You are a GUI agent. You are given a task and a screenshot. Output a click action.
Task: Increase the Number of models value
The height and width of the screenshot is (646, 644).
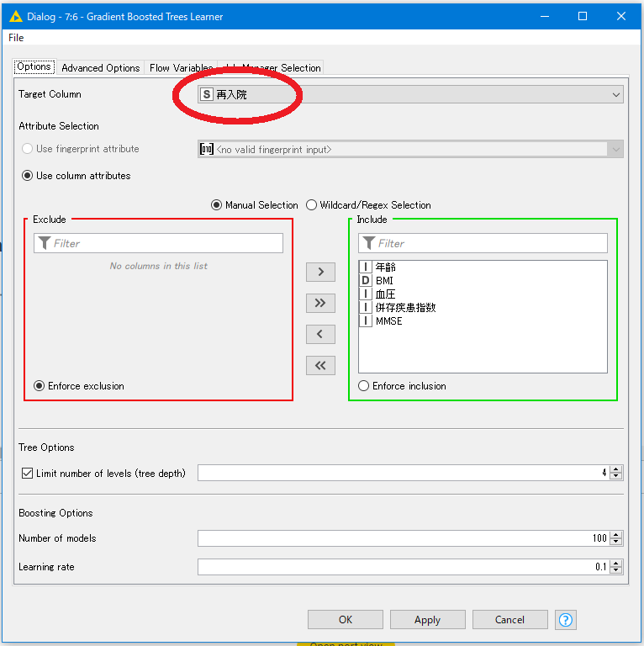click(x=616, y=535)
